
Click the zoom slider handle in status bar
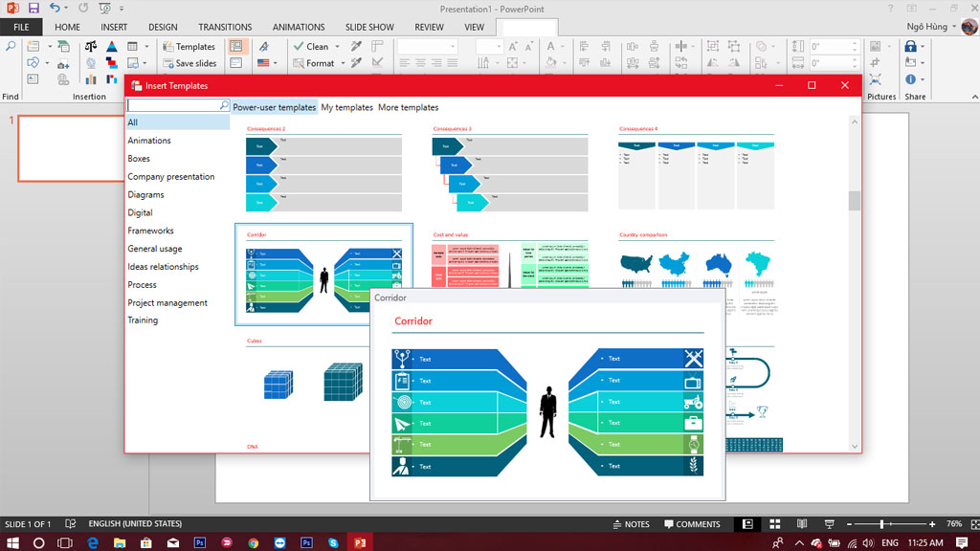(x=881, y=524)
